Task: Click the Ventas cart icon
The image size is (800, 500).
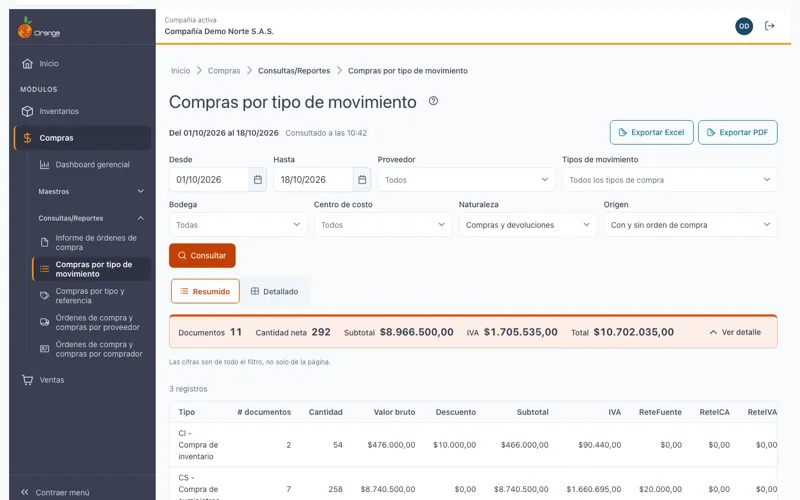Action: [x=28, y=380]
